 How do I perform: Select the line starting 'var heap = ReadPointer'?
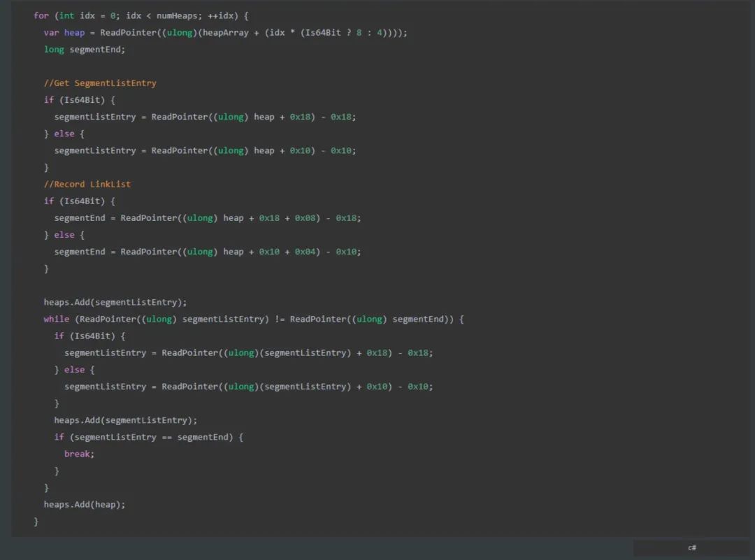click(225, 33)
